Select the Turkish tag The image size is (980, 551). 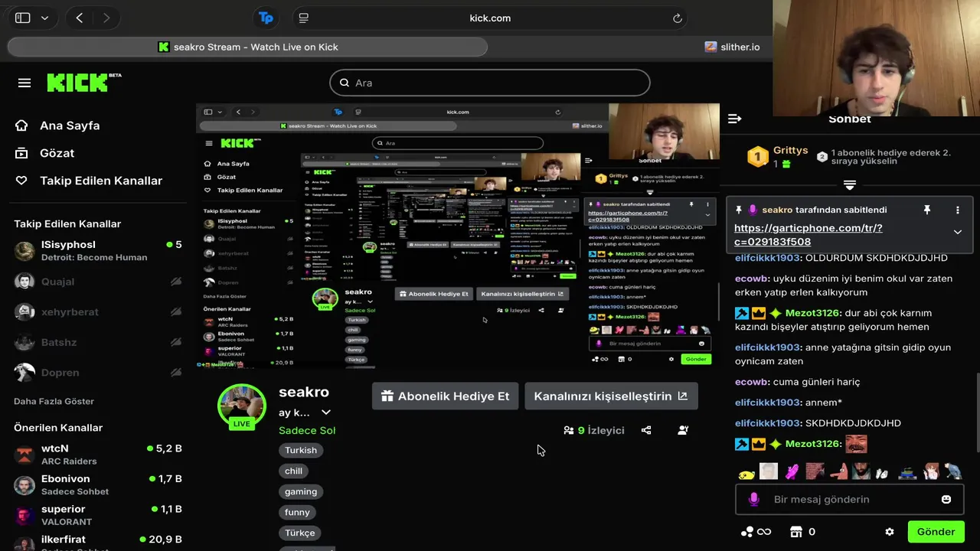click(x=301, y=450)
